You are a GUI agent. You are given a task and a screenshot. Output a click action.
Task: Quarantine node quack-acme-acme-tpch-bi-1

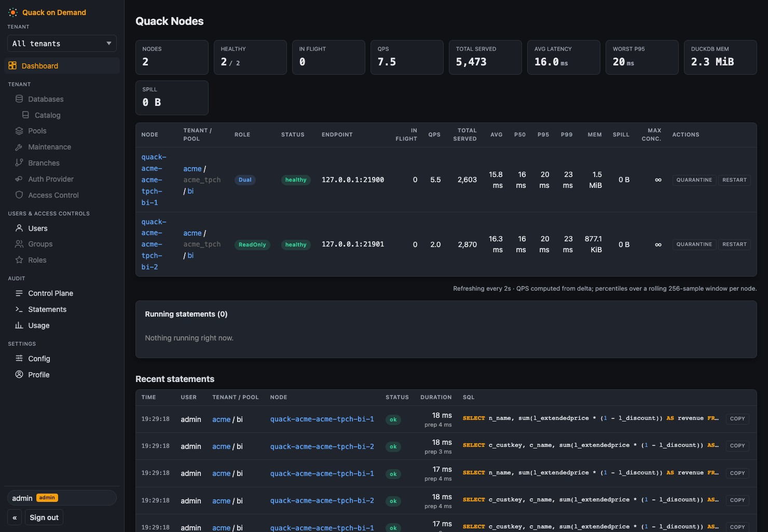click(x=694, y=180)
